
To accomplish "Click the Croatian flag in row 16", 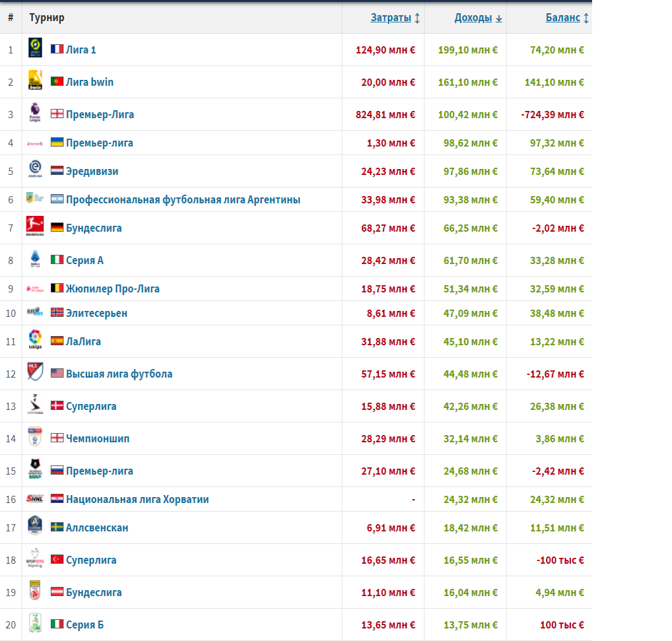I will pos(57,499).
